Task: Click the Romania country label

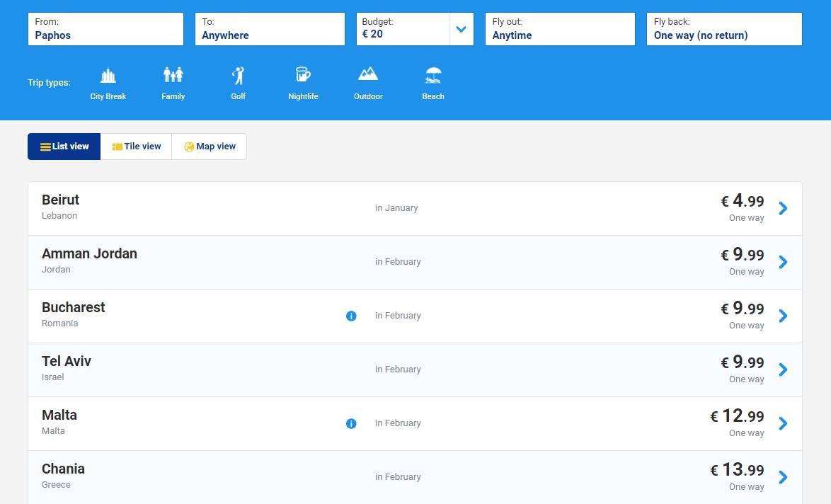Action: pyautogui.click(x=60, y=323)
